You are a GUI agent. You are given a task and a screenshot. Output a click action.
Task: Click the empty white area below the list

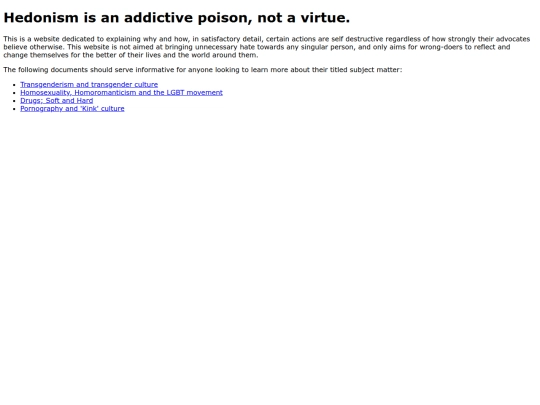[270, 241]
